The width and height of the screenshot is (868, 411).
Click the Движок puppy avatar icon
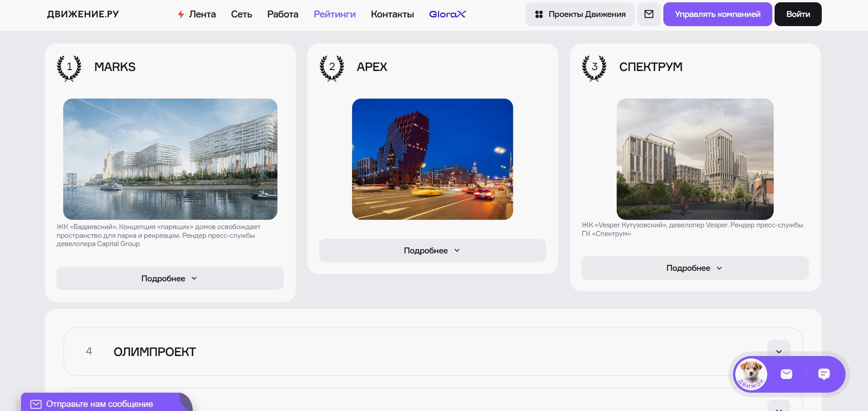pos(751,374)
